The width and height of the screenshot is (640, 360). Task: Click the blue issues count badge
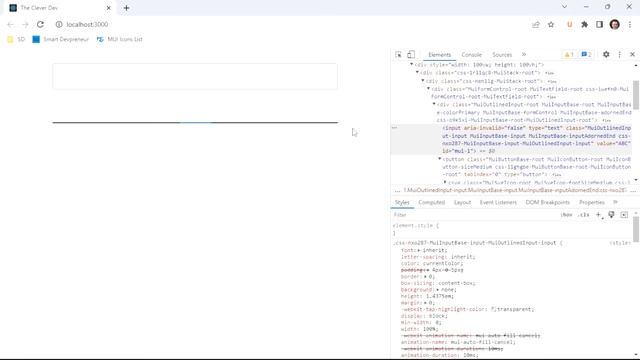[586, 55]
